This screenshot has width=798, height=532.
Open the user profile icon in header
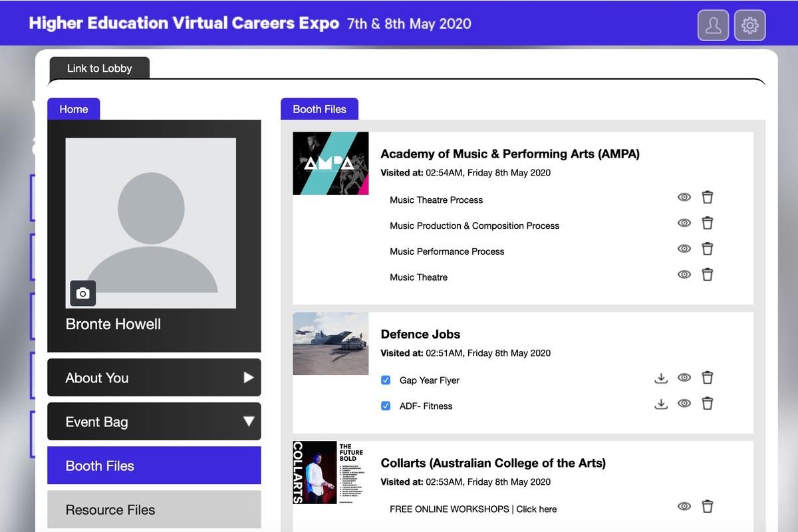click(713, 25)
